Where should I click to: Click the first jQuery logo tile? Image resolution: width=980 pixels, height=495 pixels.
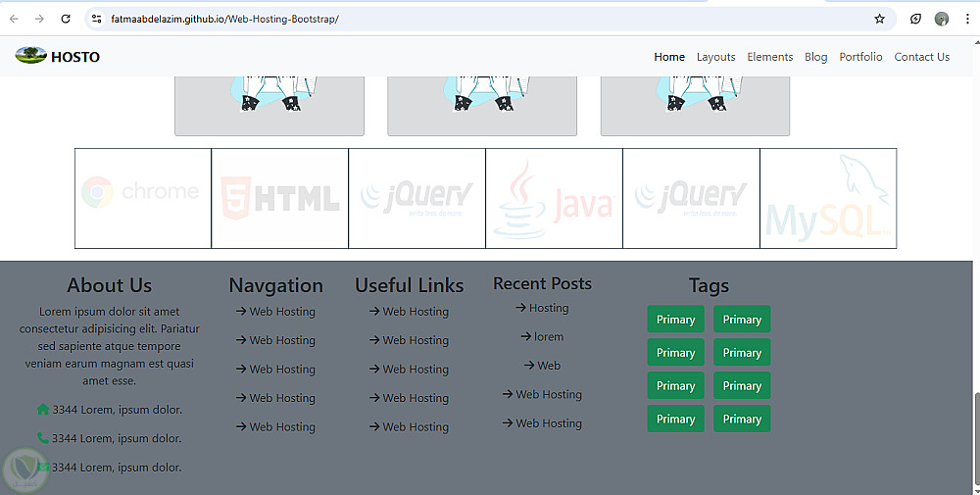[x=416, y=198]
